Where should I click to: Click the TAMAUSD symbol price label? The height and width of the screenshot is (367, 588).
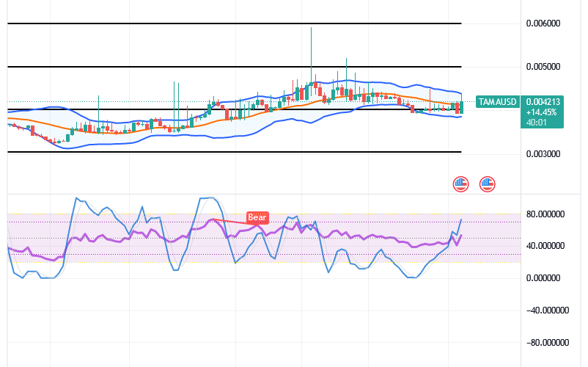[498, 102]
